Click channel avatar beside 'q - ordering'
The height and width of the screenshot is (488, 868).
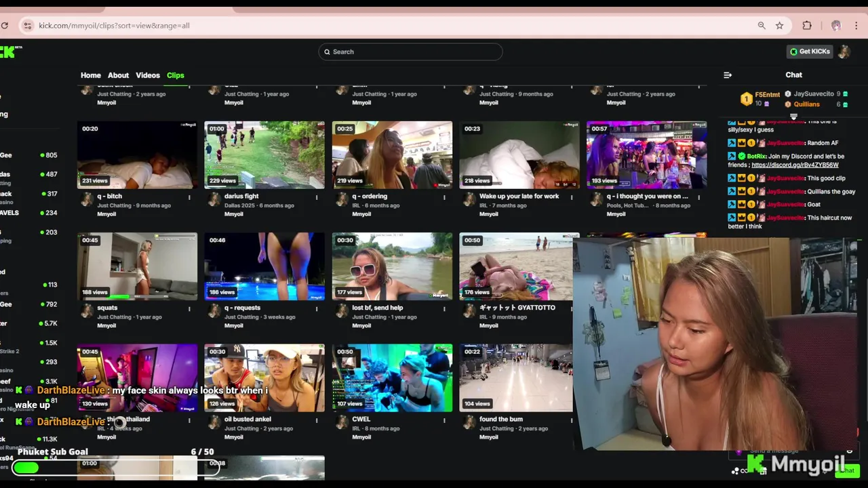point(342,199)
